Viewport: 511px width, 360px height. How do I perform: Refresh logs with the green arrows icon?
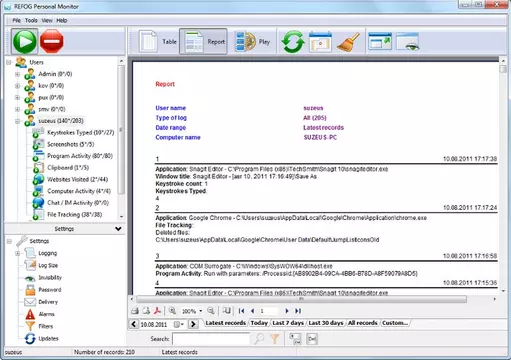[x=293, y=42]
